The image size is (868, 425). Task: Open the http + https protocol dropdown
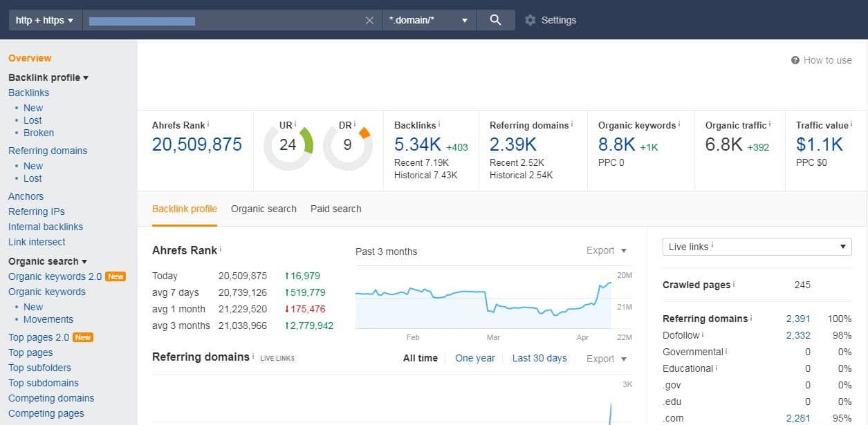click(x=45, y=20)
